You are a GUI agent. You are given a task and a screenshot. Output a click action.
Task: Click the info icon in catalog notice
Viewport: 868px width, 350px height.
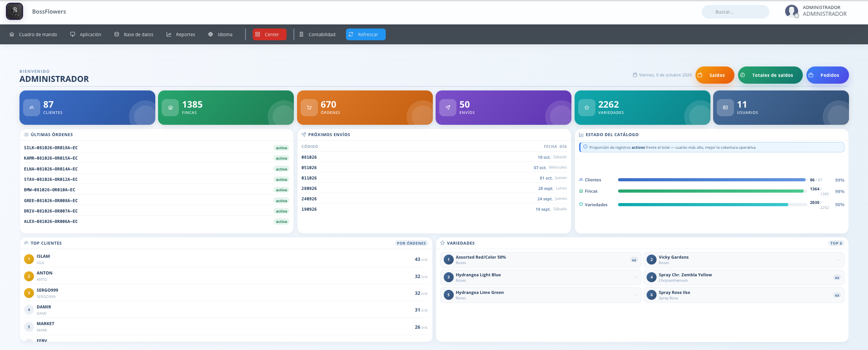pos(585,147)
